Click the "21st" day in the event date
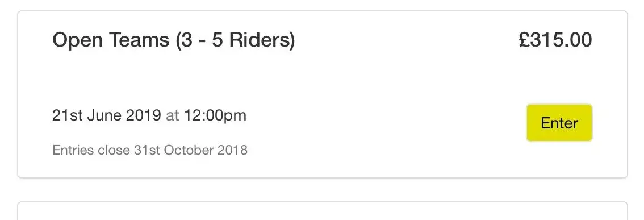 68,115
